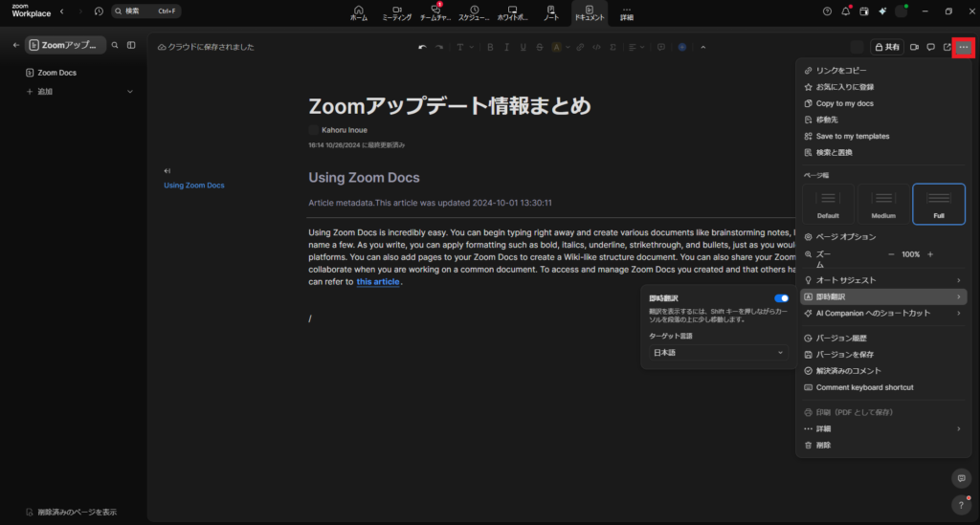The image size is (980, 525).
Task: Click the search icon in left sidebar
Action: (115, 45)
